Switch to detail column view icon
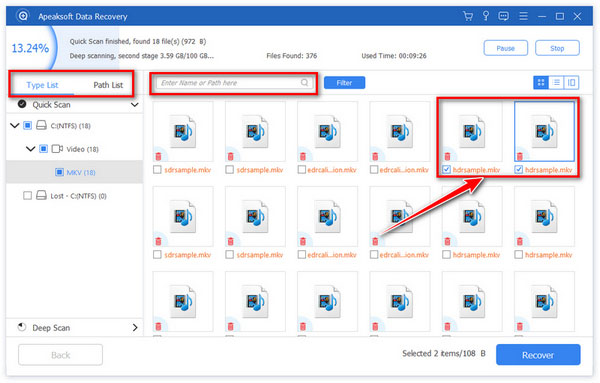This screenshot has width=600, height=383. [571, 82]
